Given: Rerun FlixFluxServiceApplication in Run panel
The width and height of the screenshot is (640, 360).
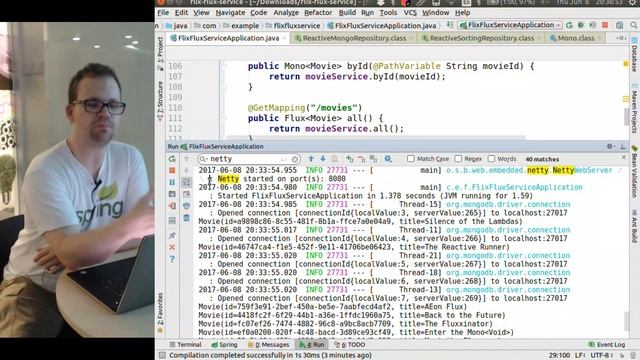Looking at the screenshot, I should (172, 159).
